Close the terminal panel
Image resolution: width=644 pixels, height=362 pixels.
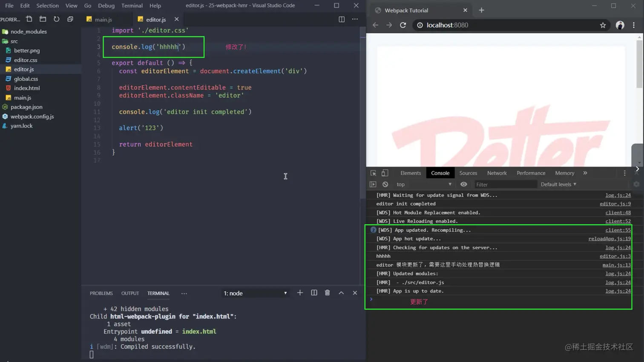coord(355,293)
